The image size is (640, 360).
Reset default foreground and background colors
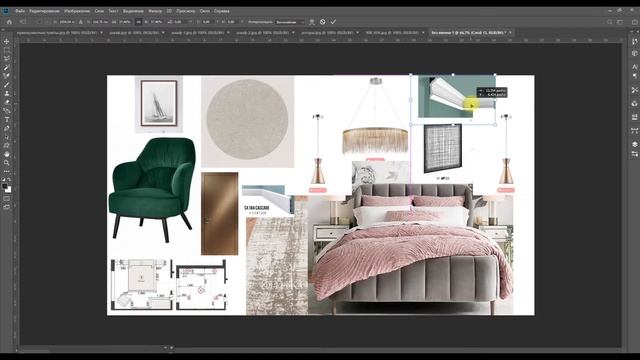tap(4, 180)
